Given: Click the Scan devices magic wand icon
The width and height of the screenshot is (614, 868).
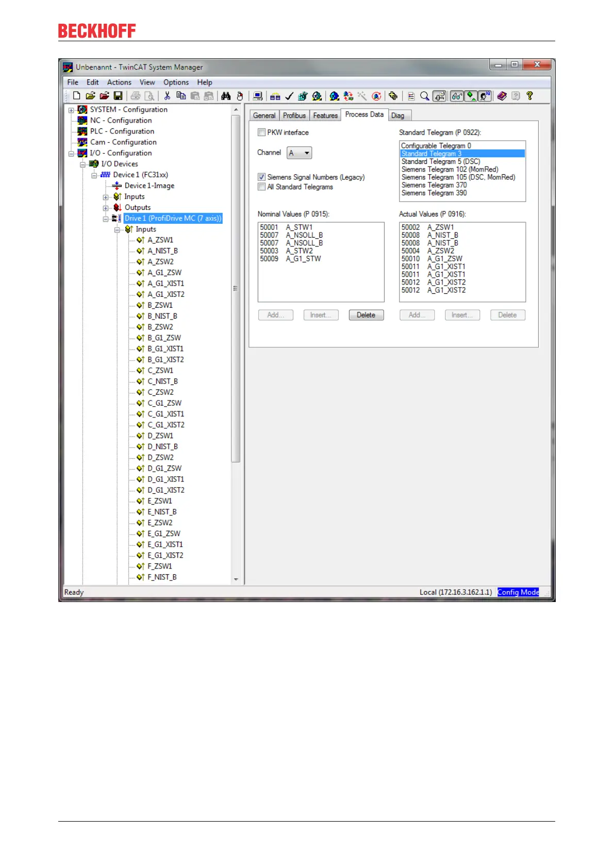Looking at the screenshot, I should pyautogui.click(x=362, y=96).
